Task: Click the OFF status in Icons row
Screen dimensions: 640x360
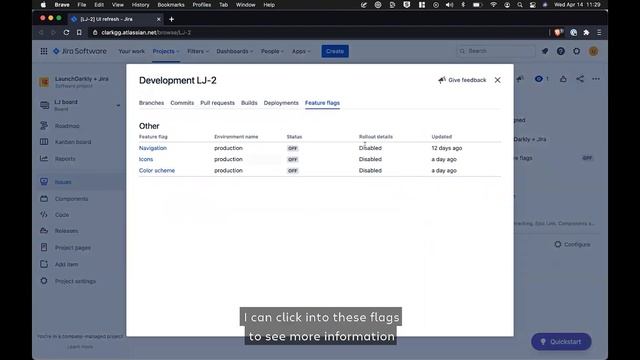Action: [x=293, y=159]
